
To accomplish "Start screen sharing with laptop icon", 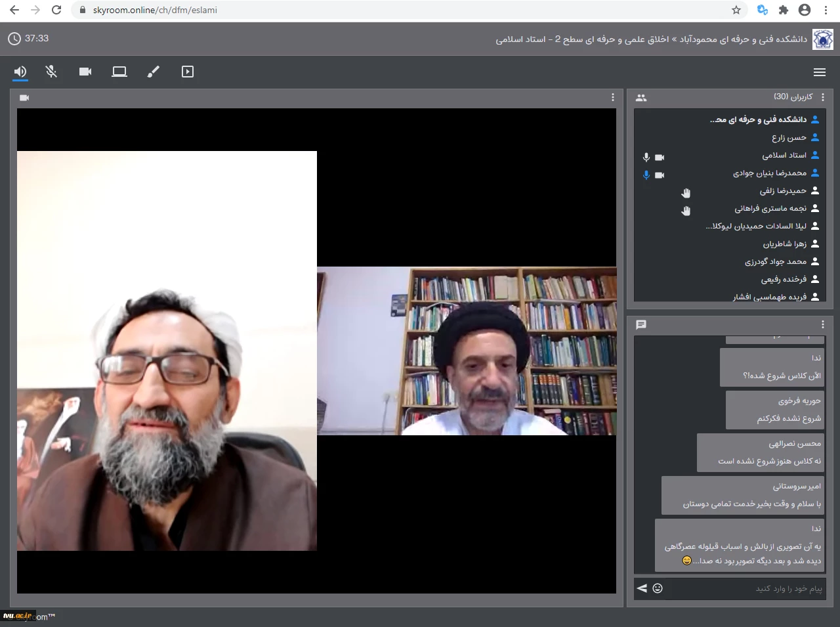I will coord(119,72).
